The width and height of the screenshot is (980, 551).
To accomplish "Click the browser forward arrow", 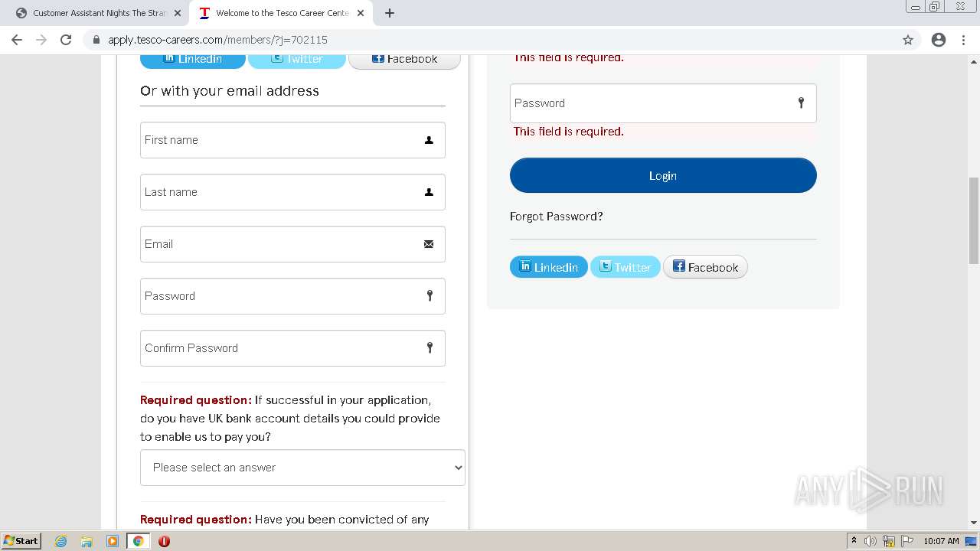I will click(x=41, y=40).
